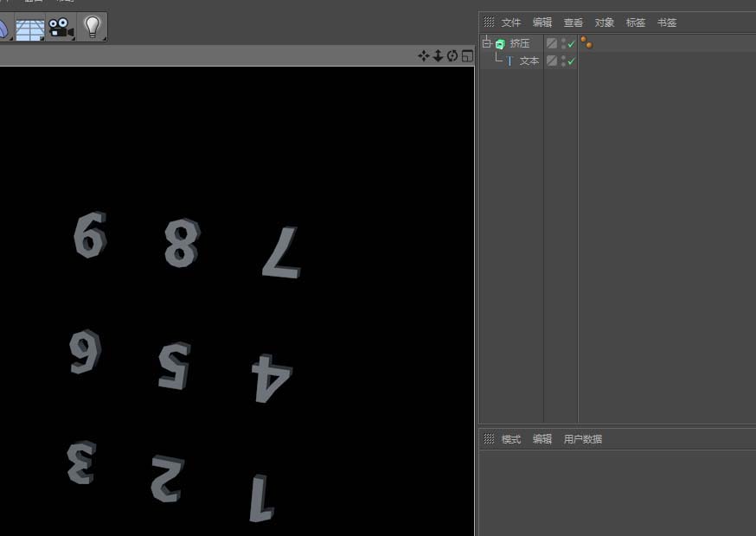Click the blue 文本 text spline icon
The width and height of the screenshot is (756, 536).
[509, 61]
